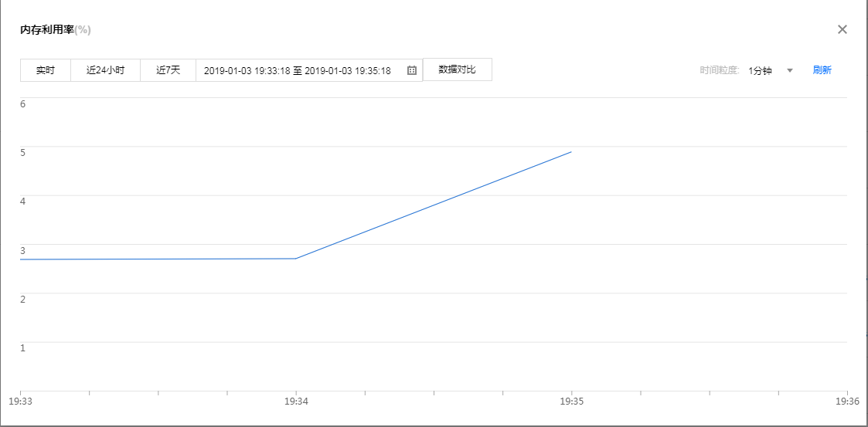Click the chart line bend at 19:34
Screen dimensions: 868x427
pyautogui.click(x=296, y=258)
